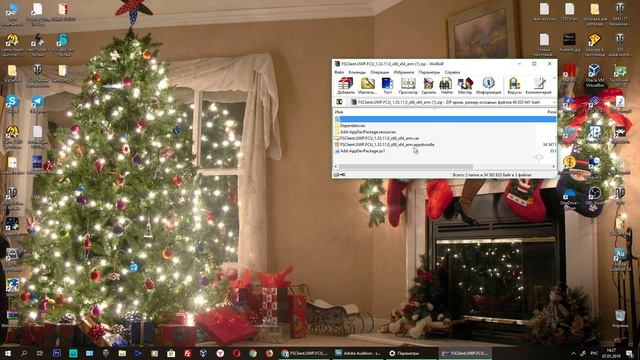Open the Найти (Find) binoculars tool

446,86
